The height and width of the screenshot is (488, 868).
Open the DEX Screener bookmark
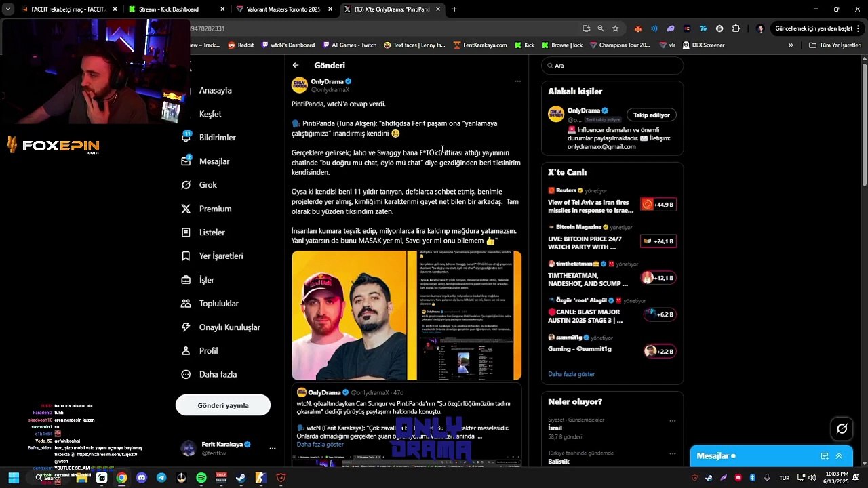click(703, 45)
